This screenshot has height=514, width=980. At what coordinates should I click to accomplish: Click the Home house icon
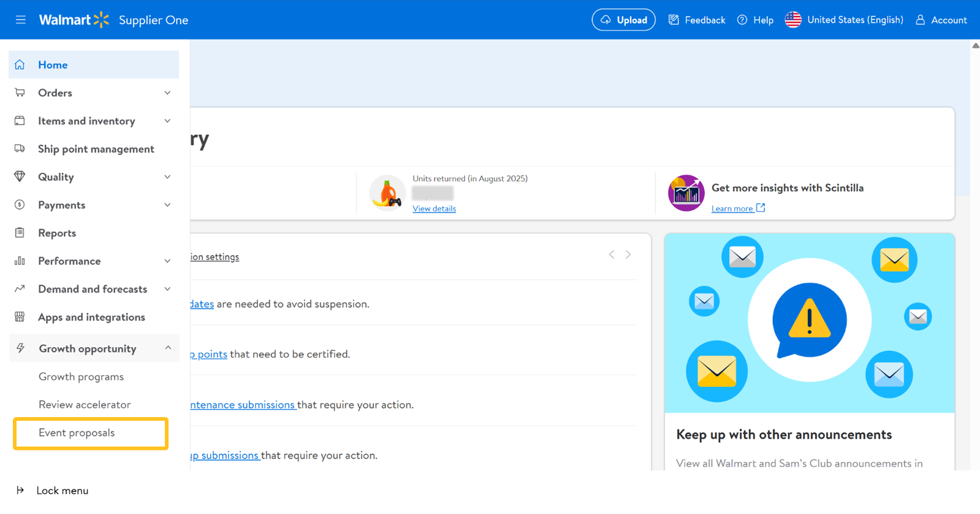click(x=20, y=64)
